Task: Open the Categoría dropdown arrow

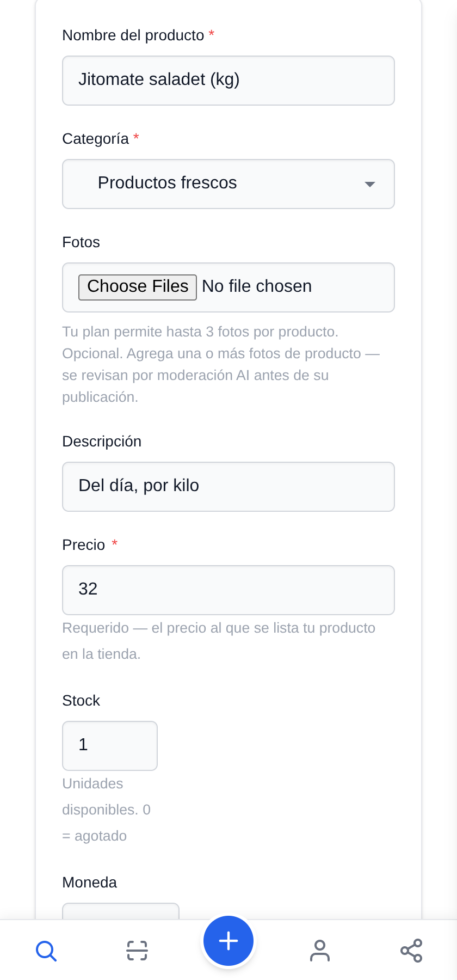Action: click(x=370, y=184)
